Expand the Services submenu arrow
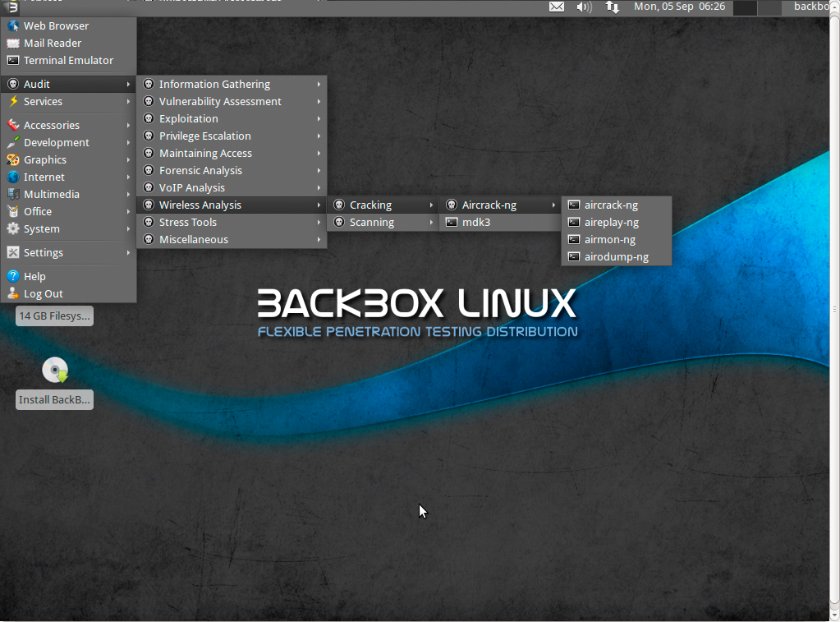 tap(128, 101)
